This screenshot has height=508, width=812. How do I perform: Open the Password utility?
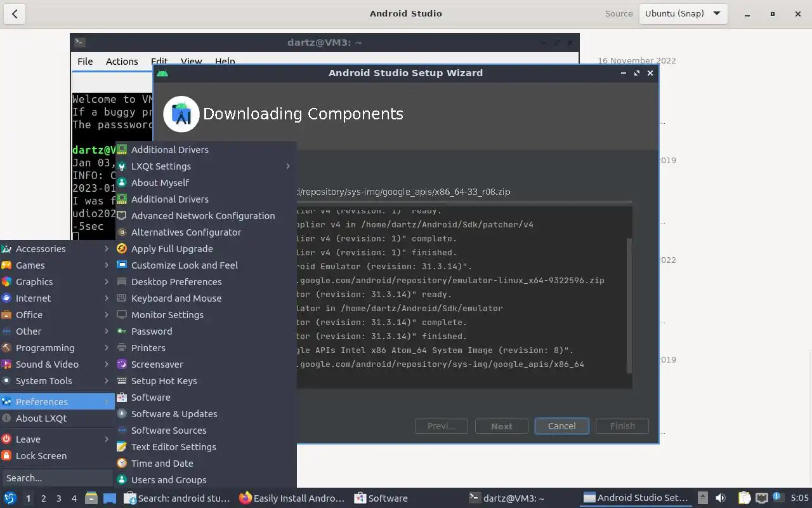click(x=206, y=331)
